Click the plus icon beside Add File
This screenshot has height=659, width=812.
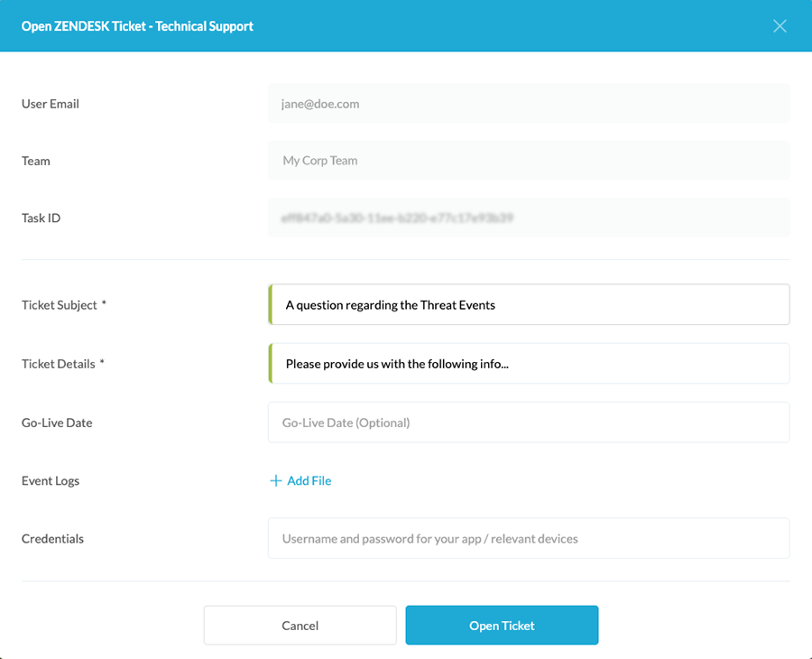tap(276, 481)
